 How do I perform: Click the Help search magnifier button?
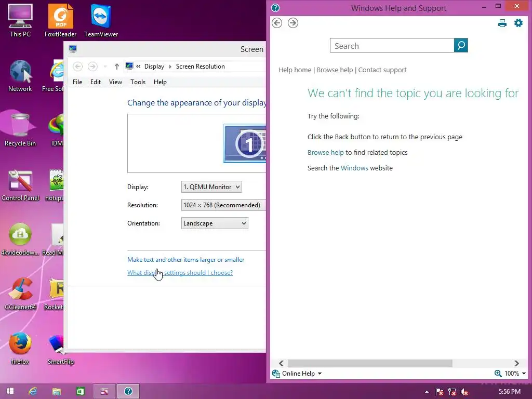pyautogui.click(x=461, y=46)
